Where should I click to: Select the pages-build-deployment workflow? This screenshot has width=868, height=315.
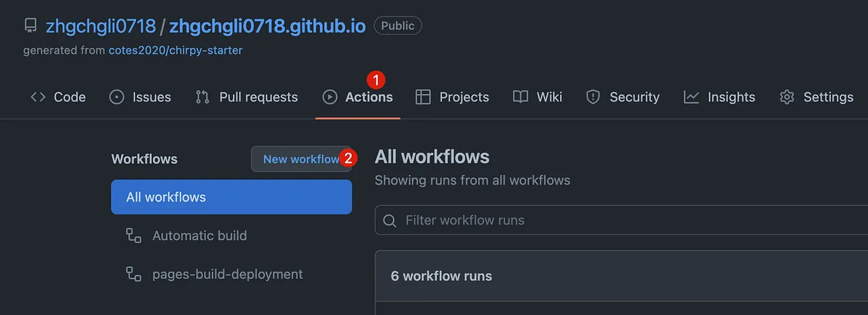[x=227, y=275]
